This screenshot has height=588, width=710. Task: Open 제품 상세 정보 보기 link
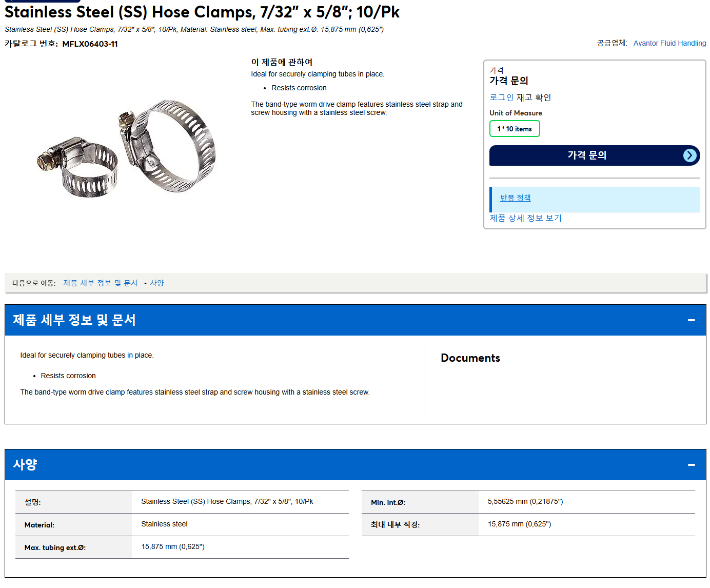[x=525, y=218]
